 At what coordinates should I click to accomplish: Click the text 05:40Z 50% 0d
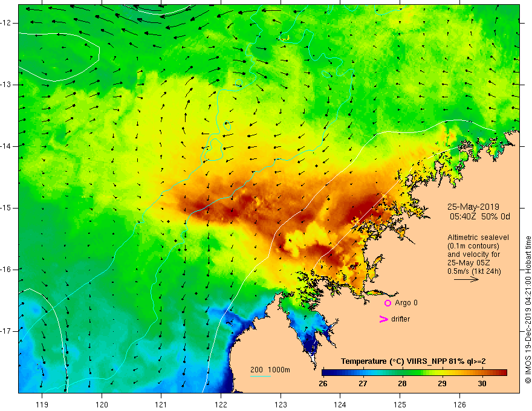(x=479, y=217)
